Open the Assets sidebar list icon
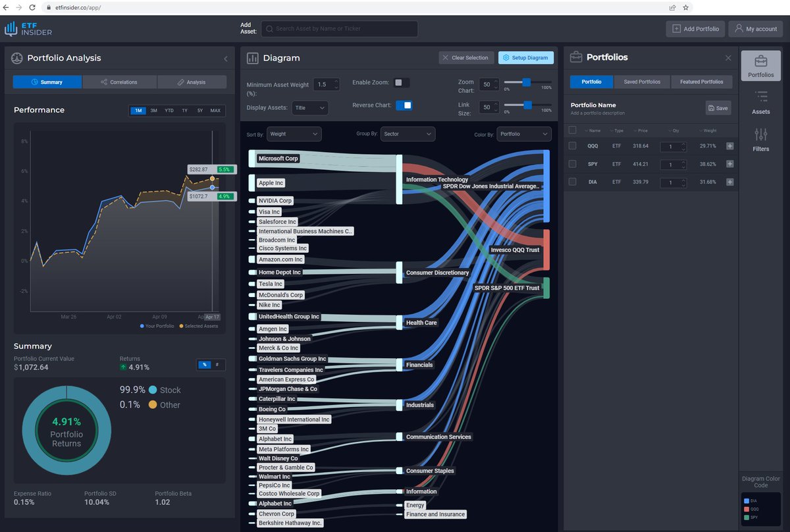Viewport: 790px width, 532px height. point(761,97)
